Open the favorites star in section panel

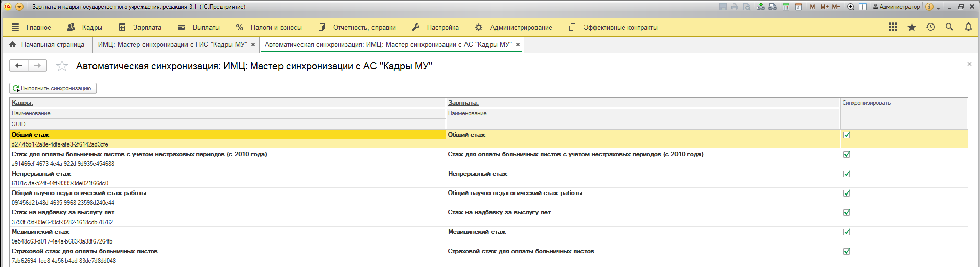click(x=912, y=27)
